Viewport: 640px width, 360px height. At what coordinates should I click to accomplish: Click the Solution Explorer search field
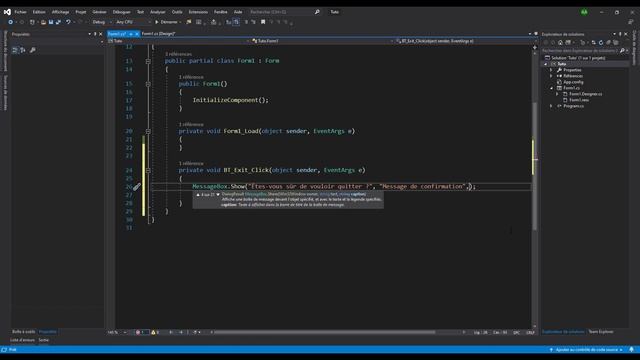coord(580,51)
